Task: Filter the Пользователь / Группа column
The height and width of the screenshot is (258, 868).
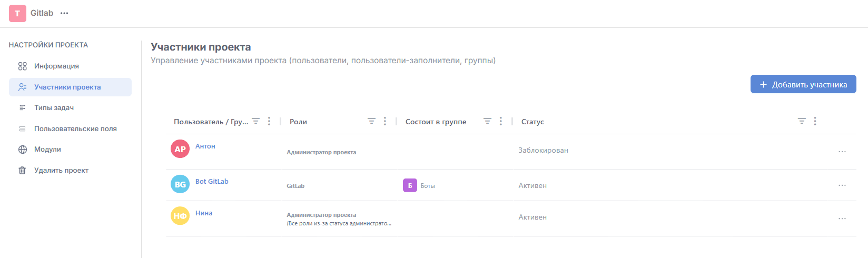Action: (x=255, y=122)
